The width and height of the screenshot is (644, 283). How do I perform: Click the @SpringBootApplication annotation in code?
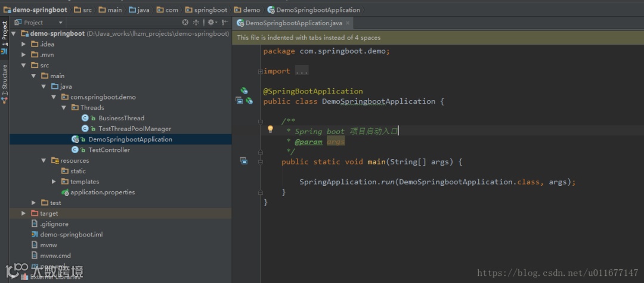[x=313, y=91]
